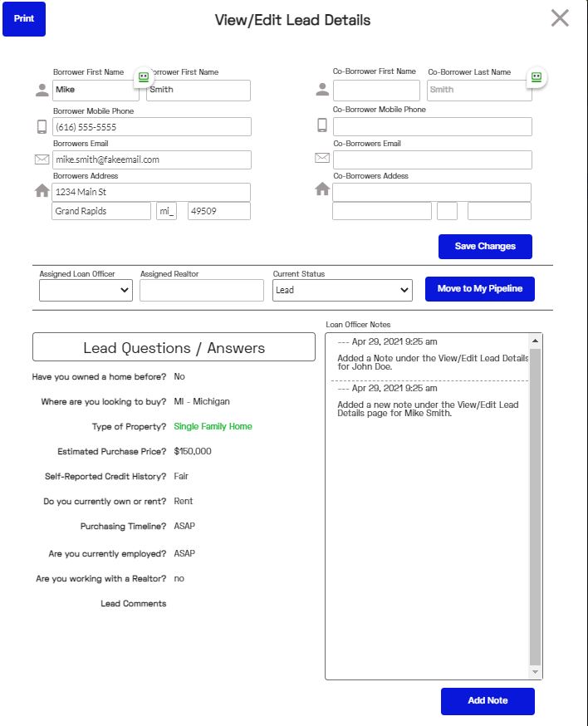Edit the Borrowers Email field
The width and height of the screenshot is (588, 726).
(x=151, y=159)
